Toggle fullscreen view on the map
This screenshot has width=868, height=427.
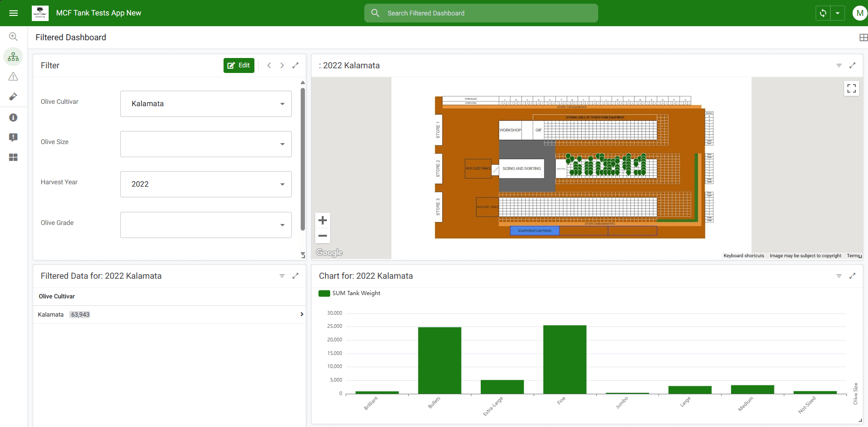click(852, 88)
